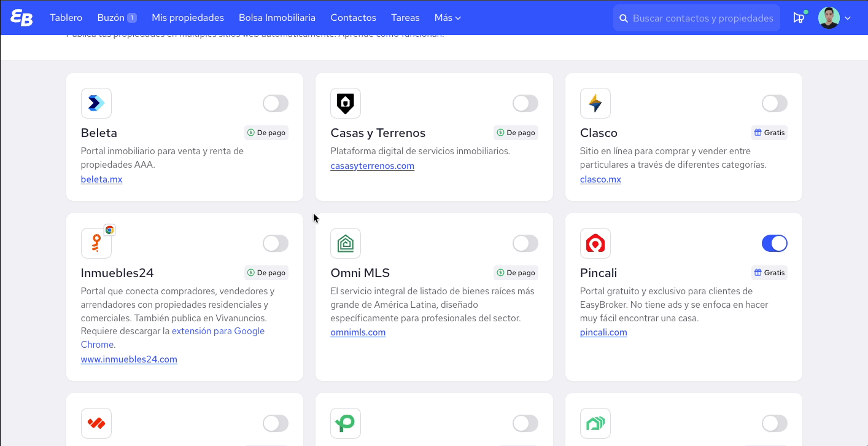Enable the Inmuebles24 portal toggle

[x=276, y=243]
